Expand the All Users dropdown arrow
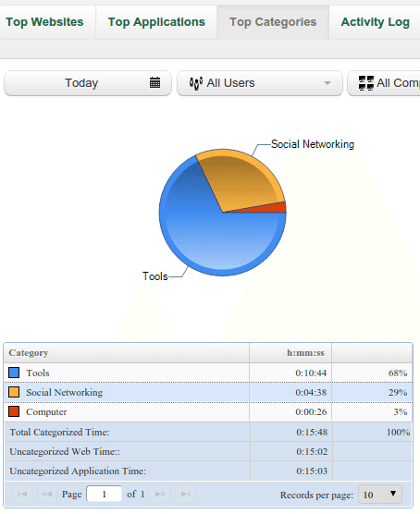Viewport: 420px width, 514px height. [x=327, y=83]
